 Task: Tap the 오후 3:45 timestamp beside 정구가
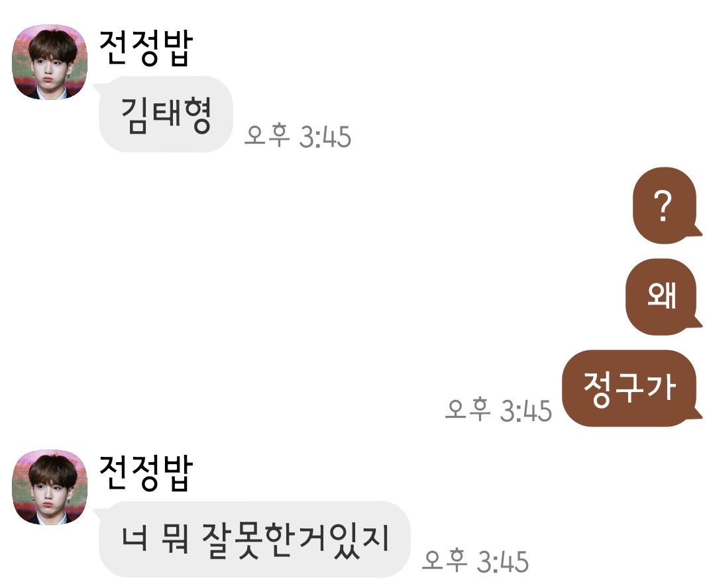[499, 410]
